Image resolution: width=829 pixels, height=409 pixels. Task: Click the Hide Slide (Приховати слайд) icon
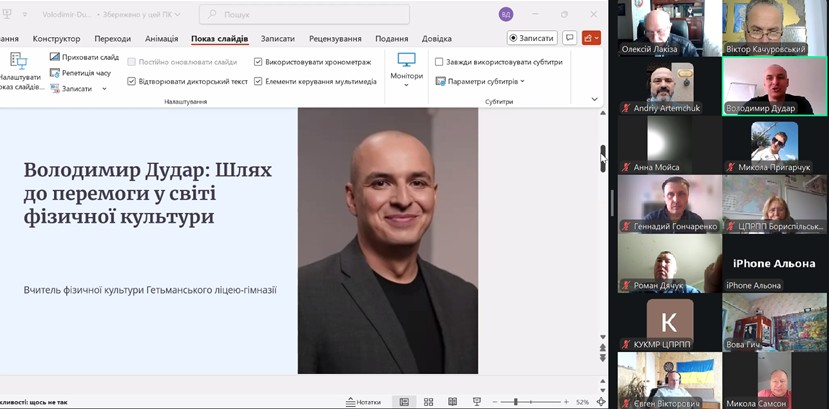[55, 57]
